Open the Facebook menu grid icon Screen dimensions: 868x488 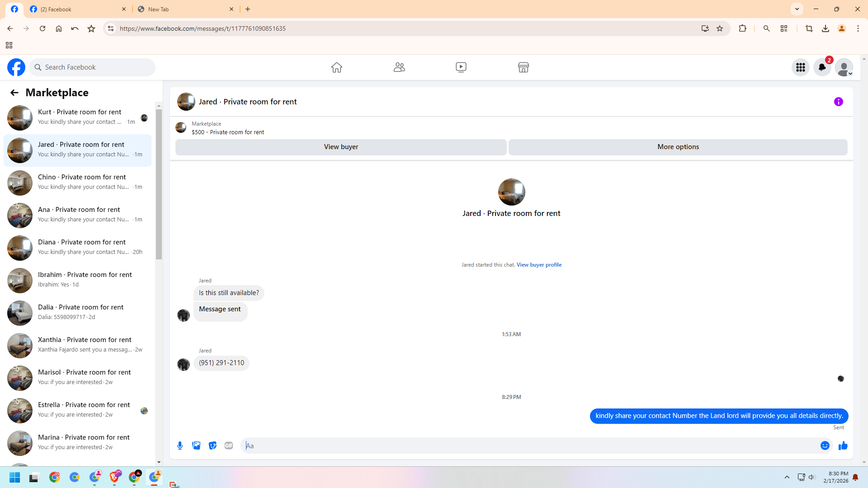point(800,67)
